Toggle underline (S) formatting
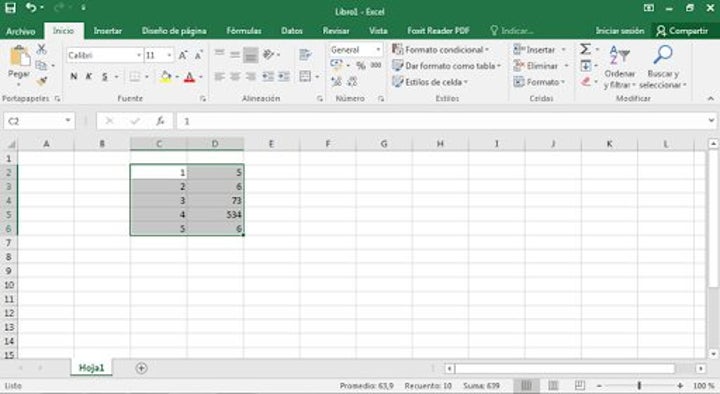 click(x=105, y=77)
